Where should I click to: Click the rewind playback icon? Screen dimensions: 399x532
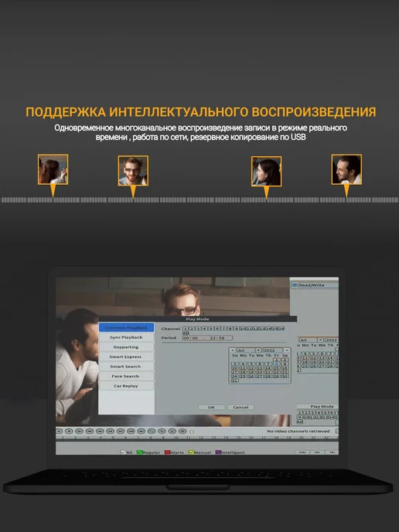tap(90, 431)
